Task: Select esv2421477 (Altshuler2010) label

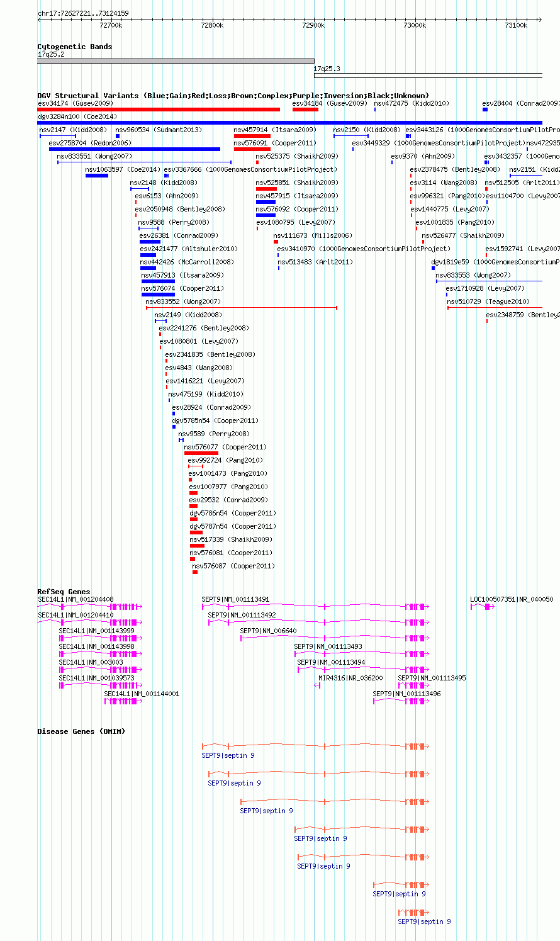Action: pyautogui.click(x=189, y=249)
